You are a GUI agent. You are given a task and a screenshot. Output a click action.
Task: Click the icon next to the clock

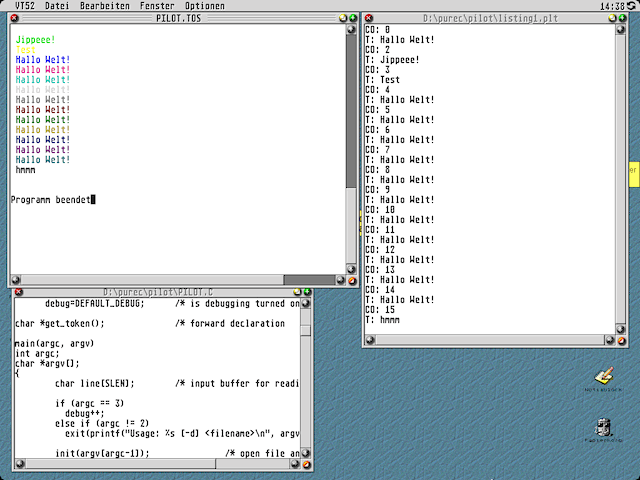pyautogui.click(x=633, y=6)
